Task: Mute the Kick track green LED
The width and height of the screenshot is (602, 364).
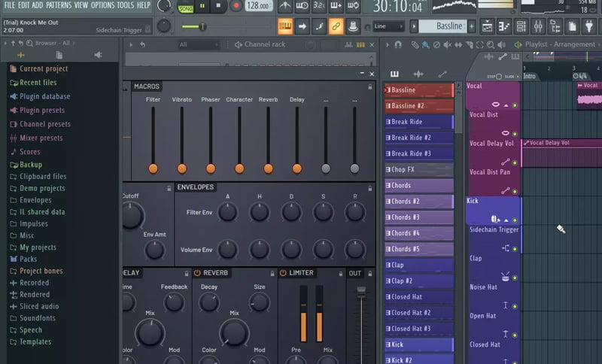Action: click(x=515, y=220)
